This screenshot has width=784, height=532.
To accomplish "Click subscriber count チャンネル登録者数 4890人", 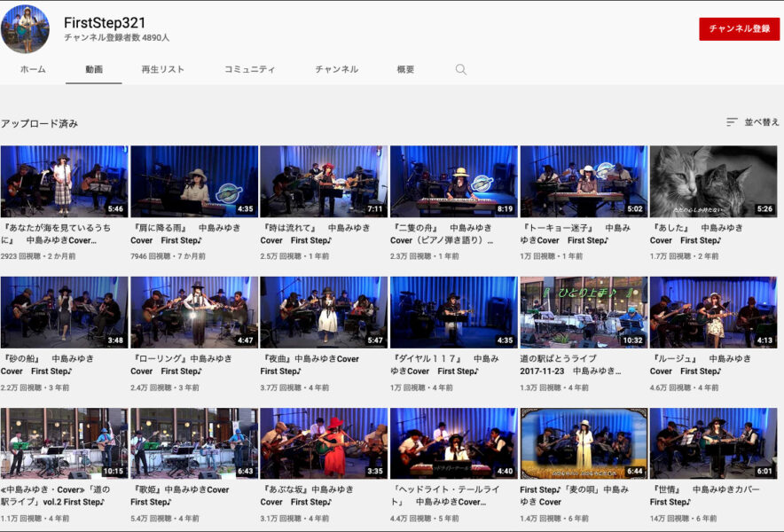I will 116,37.
